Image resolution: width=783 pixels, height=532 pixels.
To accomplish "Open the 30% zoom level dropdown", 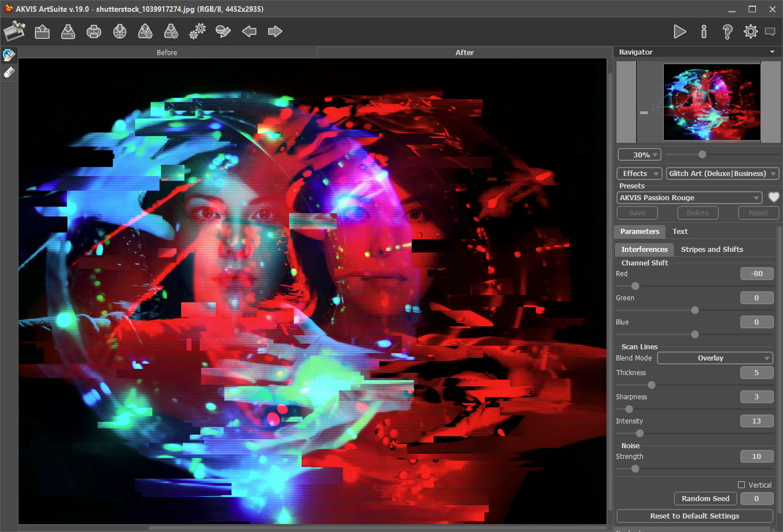I will click(640, 155).
